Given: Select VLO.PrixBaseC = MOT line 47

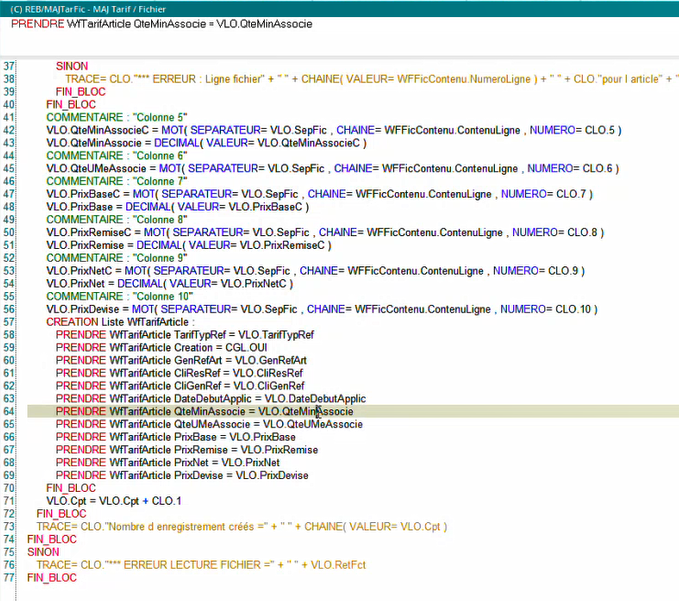Looking at the screenshot, I should (320, 194).
